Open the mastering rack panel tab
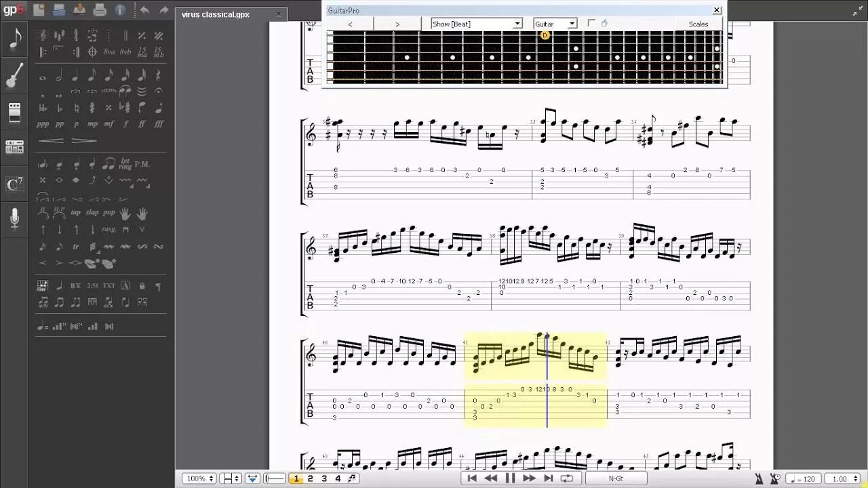This screenshot has height=488, width=868. [x=14, y=147]
